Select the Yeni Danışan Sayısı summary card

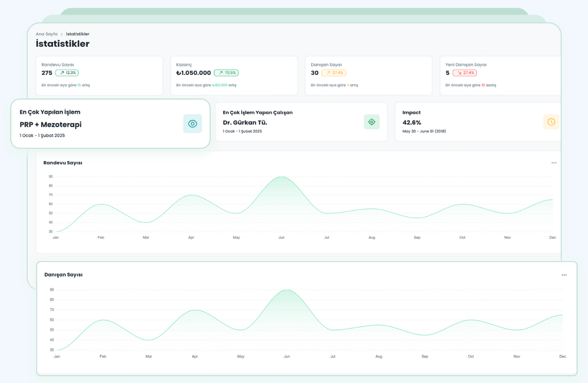(x=500, y=76)
